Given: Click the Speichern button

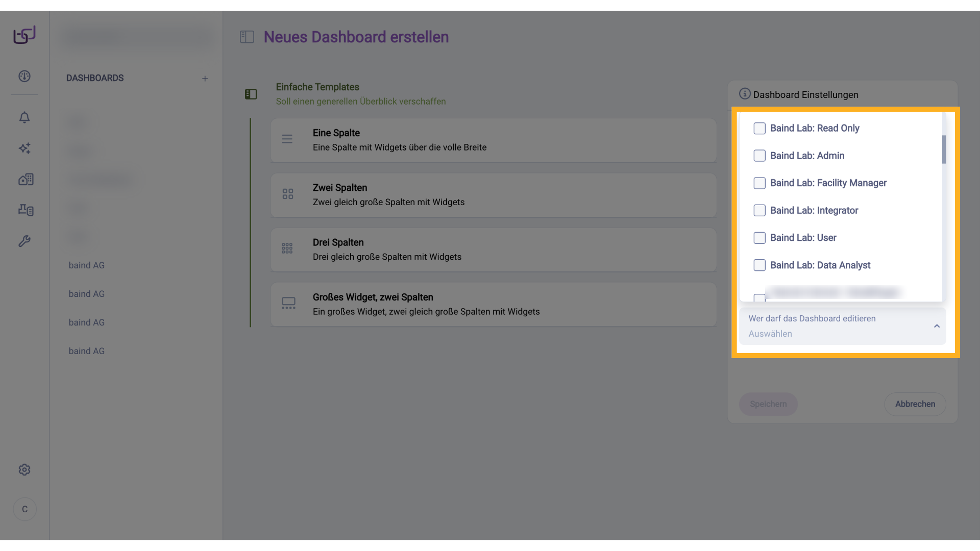Looking at the screenshot, I should (x=768, y=404).
